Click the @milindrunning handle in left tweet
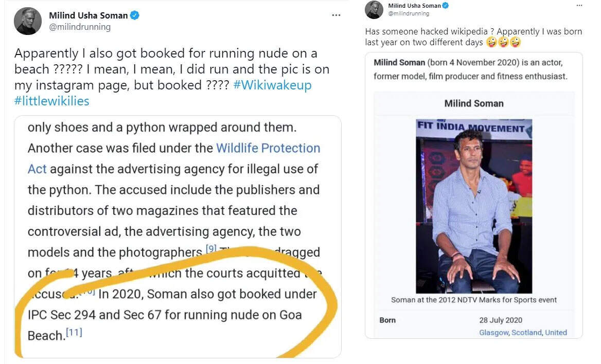 click(80, 27)
